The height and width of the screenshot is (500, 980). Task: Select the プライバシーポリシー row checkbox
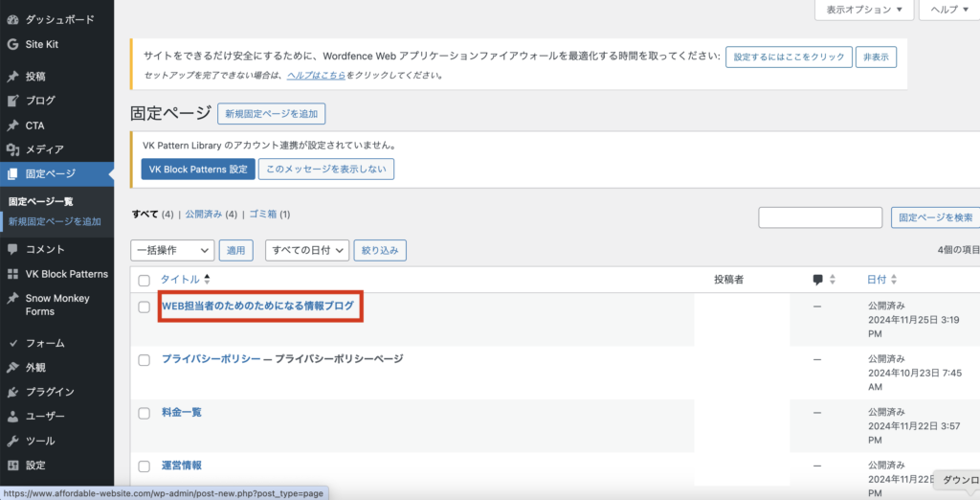[145, 359]
